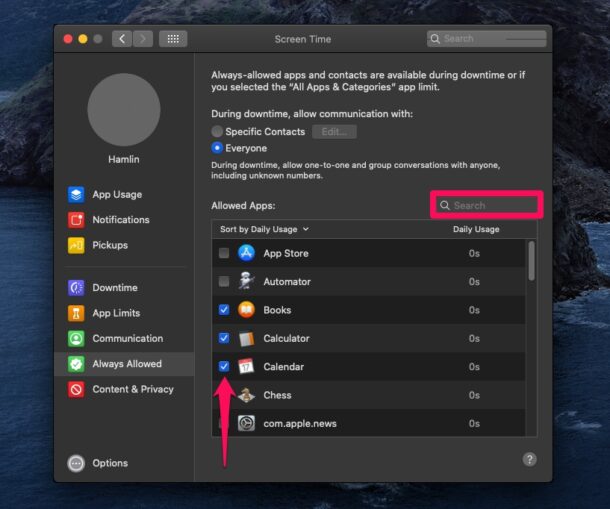Open the Options ellipsis icon
610x509 pixels.
[x=76, y=463]
